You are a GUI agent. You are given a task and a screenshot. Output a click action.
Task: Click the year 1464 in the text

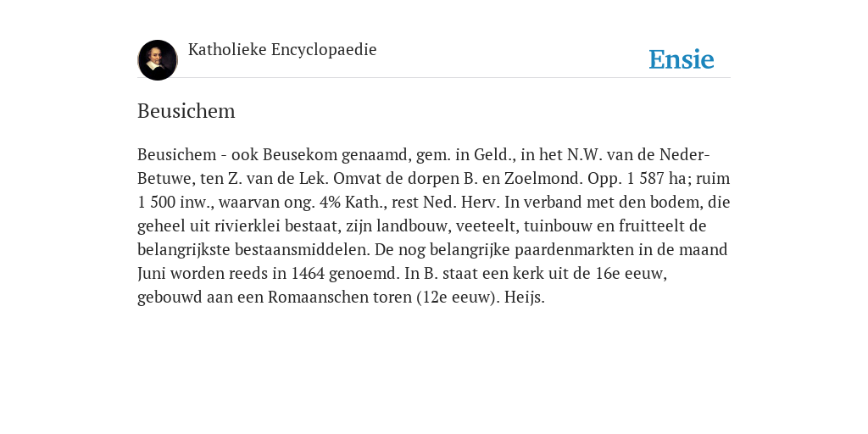307,274
